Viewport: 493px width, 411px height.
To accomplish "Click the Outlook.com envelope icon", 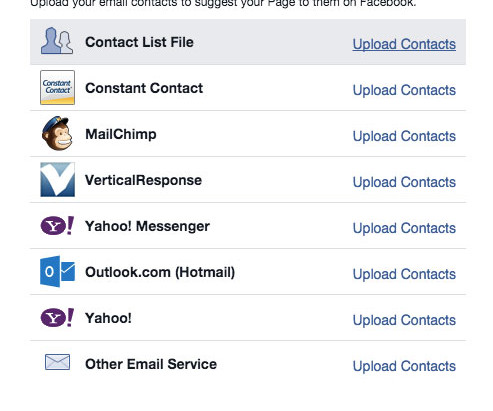I will tap(57, 271).
